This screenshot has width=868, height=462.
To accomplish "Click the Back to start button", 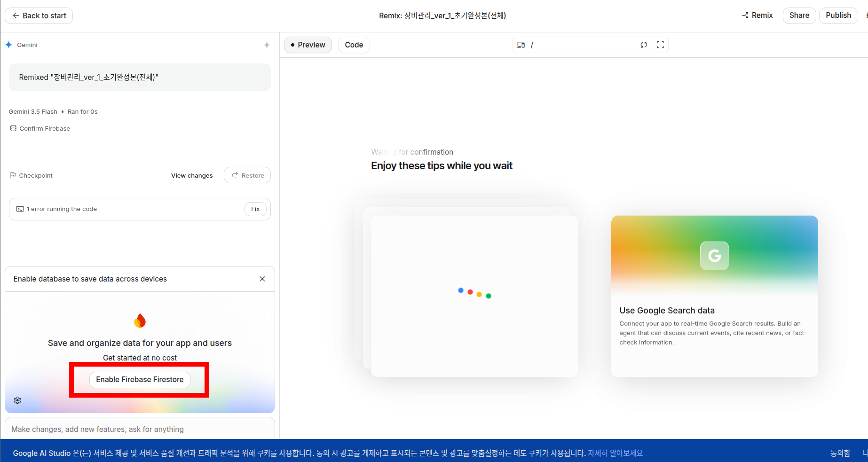I will [x=39, y=16].
